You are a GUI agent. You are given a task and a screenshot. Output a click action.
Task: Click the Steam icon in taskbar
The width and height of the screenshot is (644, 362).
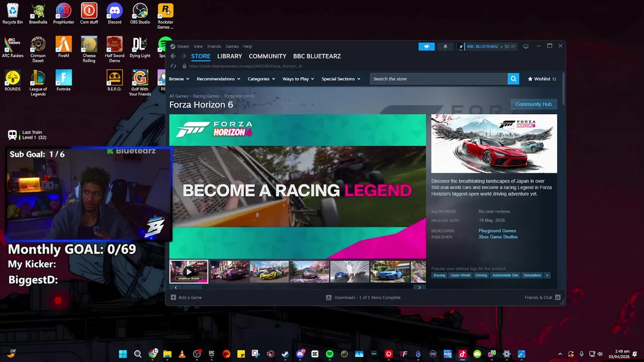coord(285,354)
